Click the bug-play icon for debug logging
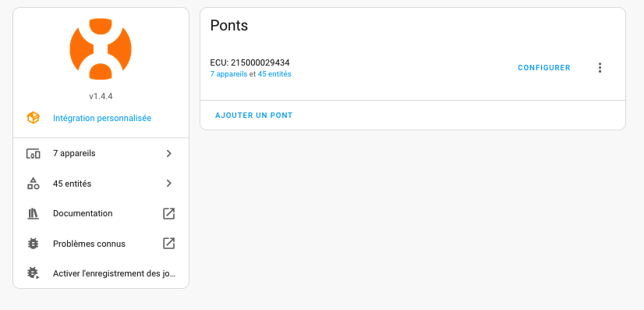Viewport: 644px width, 310px height. [33, 273]
